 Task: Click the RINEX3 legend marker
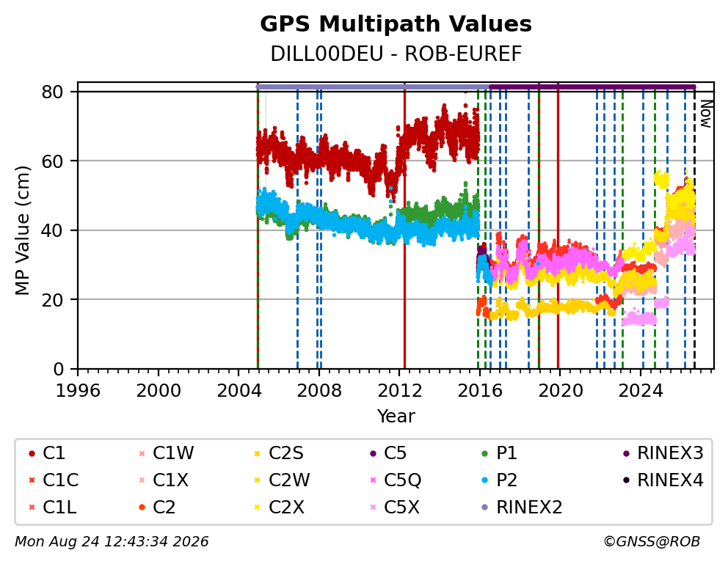[626, 453]
